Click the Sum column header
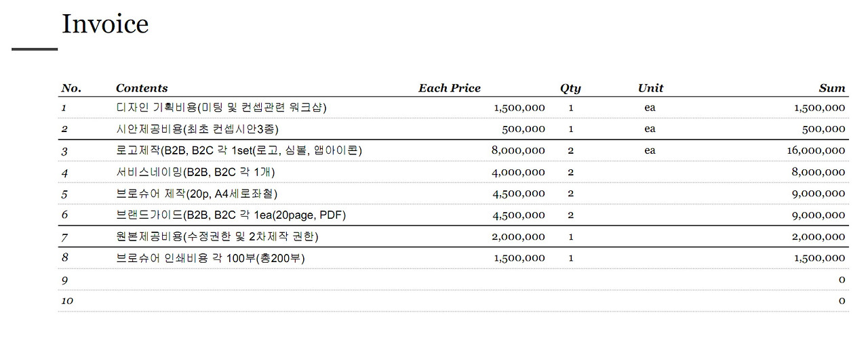The image size is (868, 342). pos(832,88)
